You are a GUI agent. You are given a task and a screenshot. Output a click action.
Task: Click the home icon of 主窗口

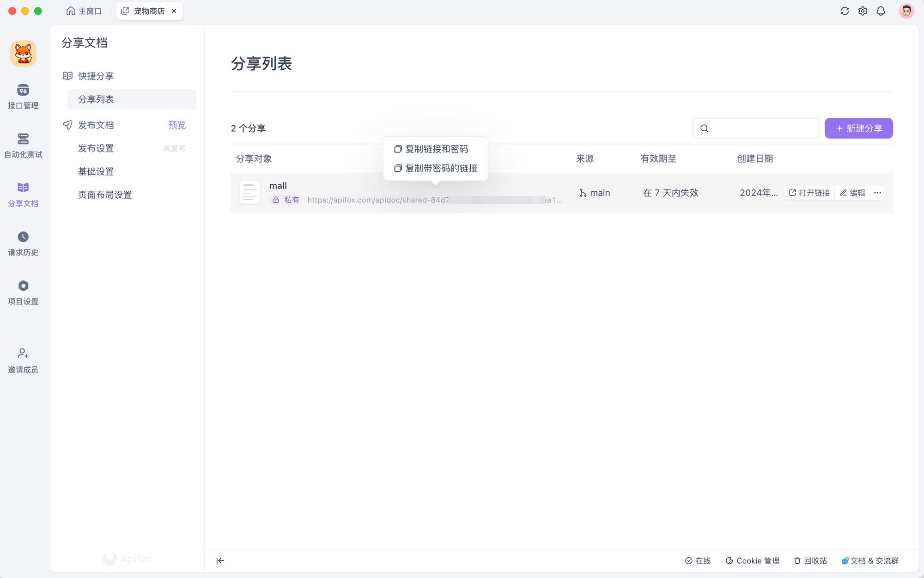click(x=71, y=11)
